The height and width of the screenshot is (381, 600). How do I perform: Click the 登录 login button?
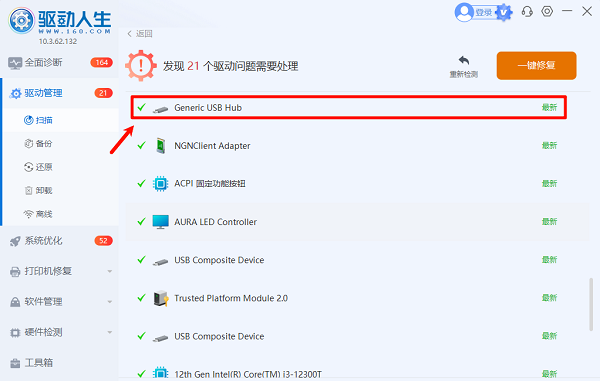coord(483,13)
